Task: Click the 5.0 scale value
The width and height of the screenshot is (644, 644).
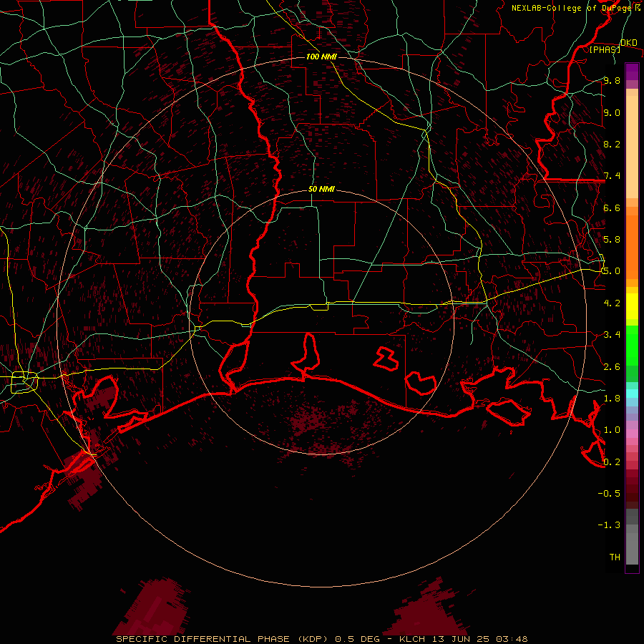Action: 612,271
